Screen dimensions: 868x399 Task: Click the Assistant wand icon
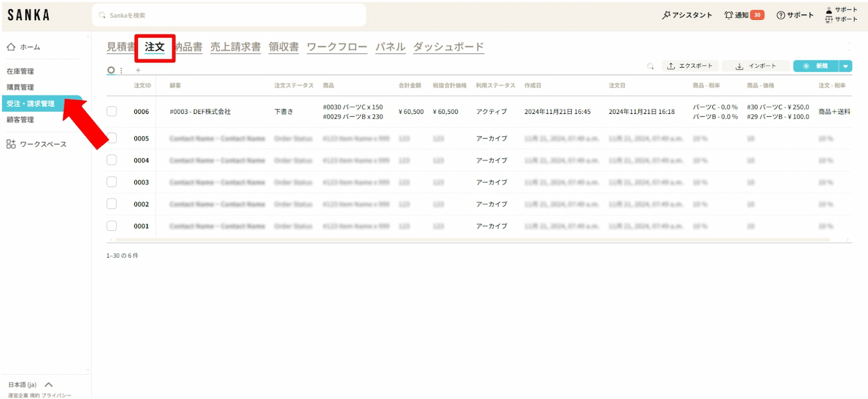point(666,15)
